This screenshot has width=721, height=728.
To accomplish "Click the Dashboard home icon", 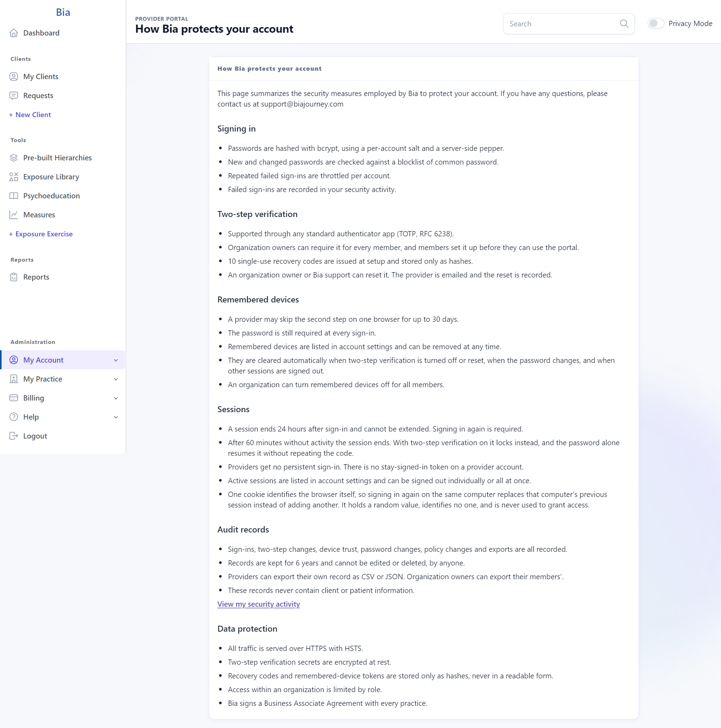I will coord(14,33).
